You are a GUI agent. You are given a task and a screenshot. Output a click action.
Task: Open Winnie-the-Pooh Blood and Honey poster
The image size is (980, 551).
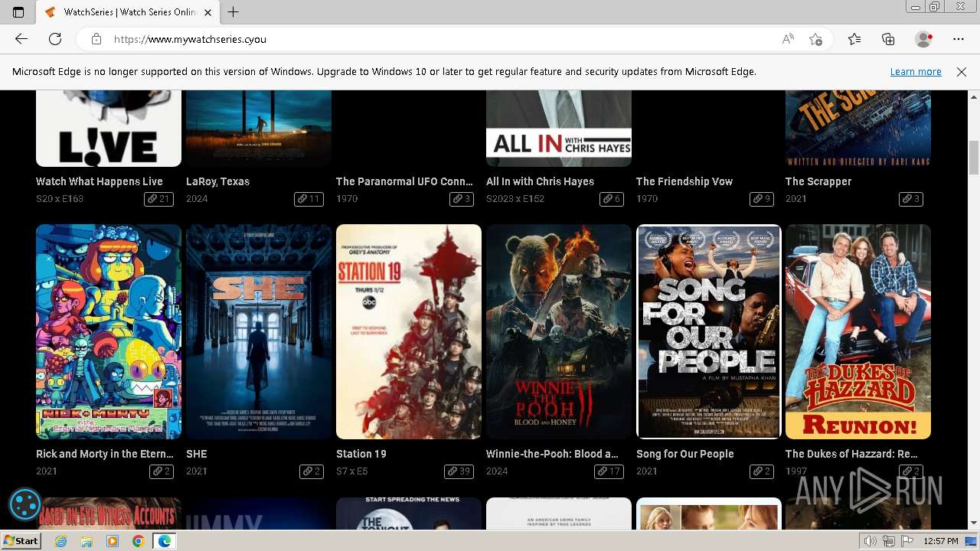(x=559, y=331)
